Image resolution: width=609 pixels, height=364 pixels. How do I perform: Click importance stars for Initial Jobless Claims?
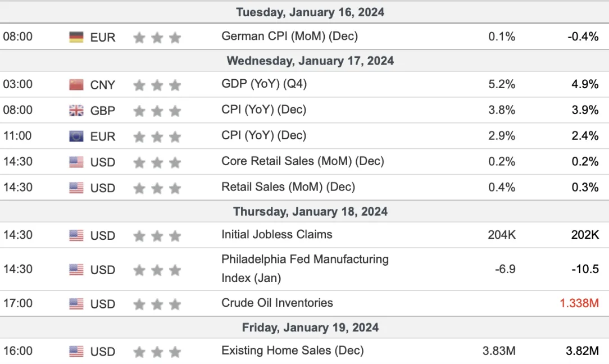[x=157, y=236]
